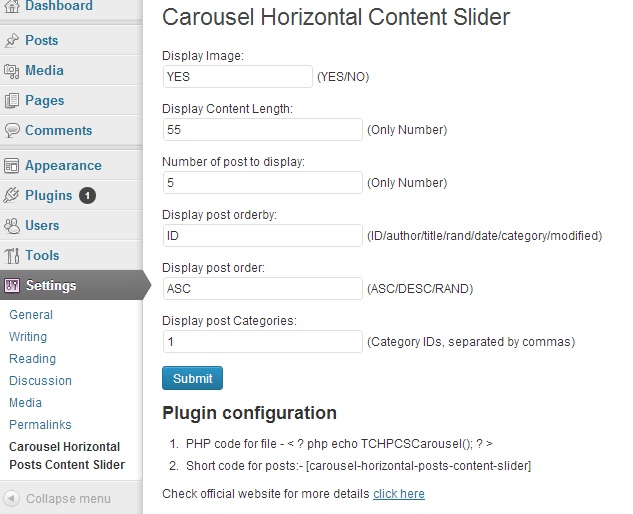Screen dimensions: 633x514
Task: Click the Comments speech bubble icon
Action: (12, 130)
